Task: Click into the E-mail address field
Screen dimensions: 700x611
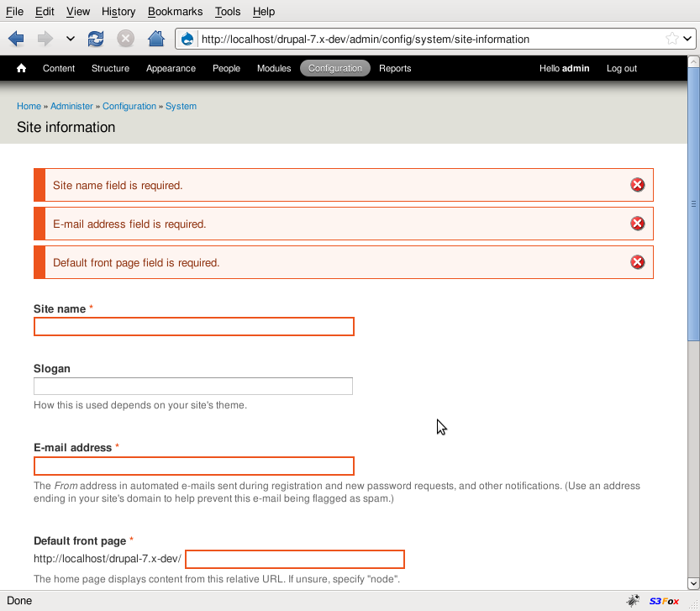Action: pyautogui.click(x=194, y=466)
